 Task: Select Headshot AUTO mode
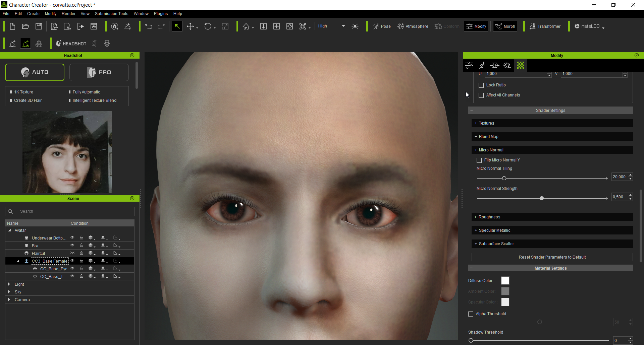click(35, 72)
